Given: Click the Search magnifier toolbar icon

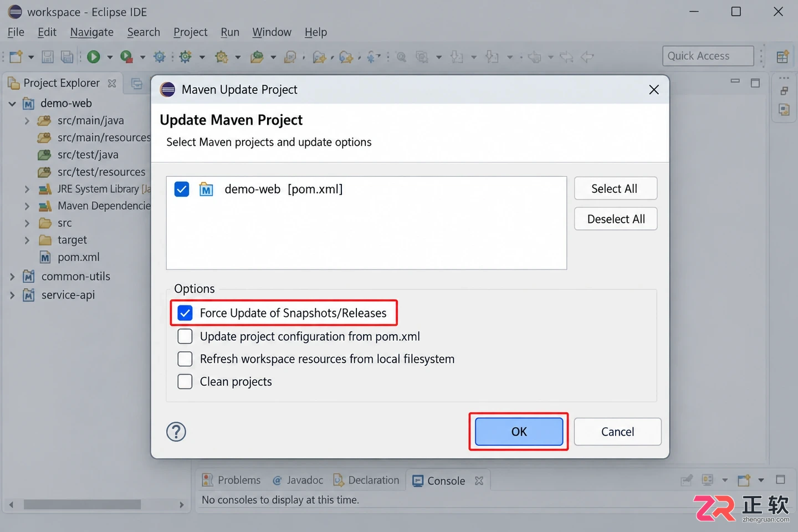Looking at the screenshot, I should [x=401, y=57].
